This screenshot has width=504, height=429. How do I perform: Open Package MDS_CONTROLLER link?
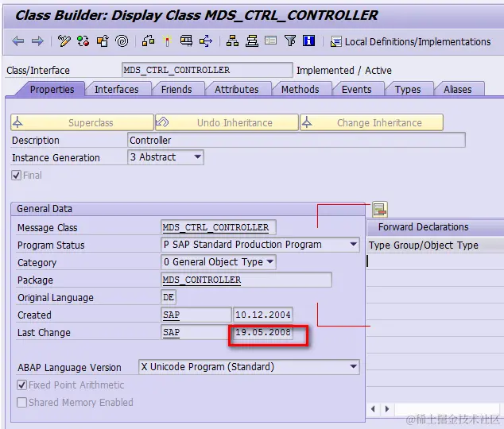[202, 280]
